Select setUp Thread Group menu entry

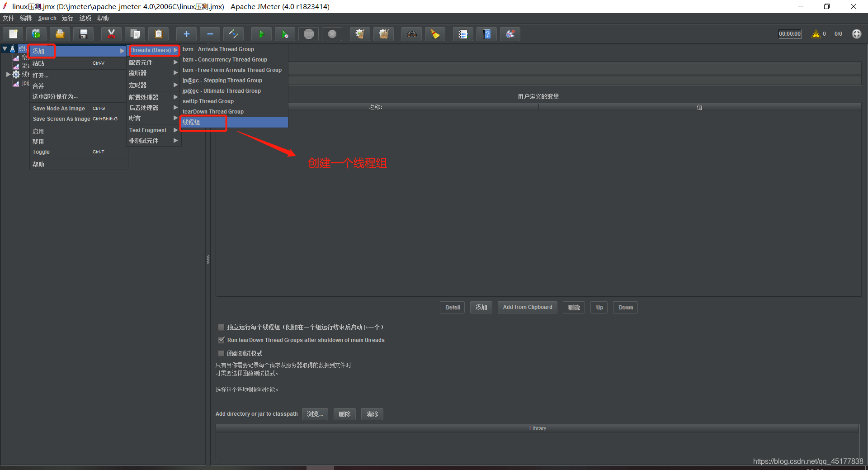tap(234, 101)
